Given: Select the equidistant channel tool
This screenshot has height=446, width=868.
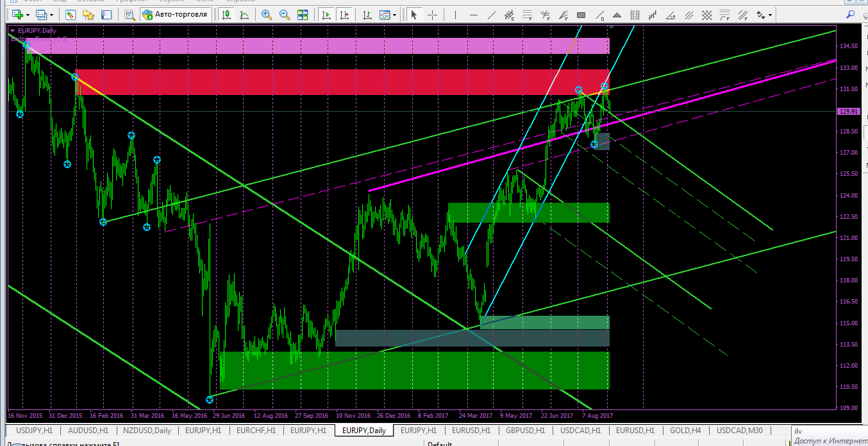Looking at the screenshot, I should 510,14.
